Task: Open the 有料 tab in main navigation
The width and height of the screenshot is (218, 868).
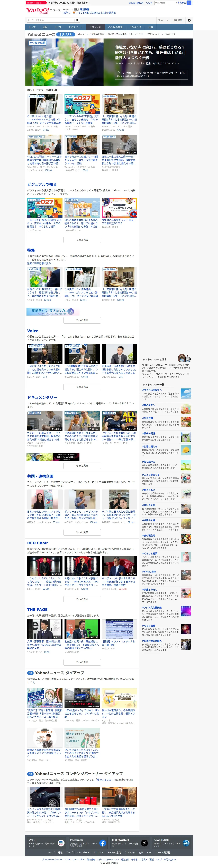Action: click(150, 27)
